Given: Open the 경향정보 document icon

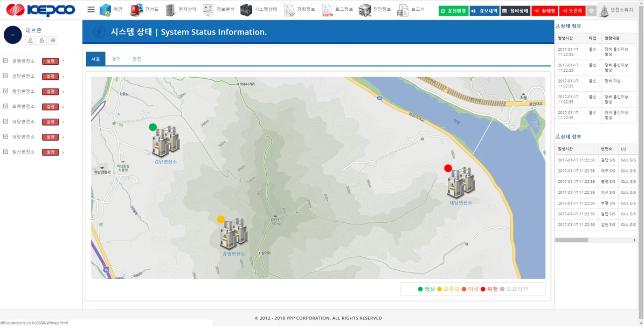Looking at the screenshot, I should click(289, 10).
